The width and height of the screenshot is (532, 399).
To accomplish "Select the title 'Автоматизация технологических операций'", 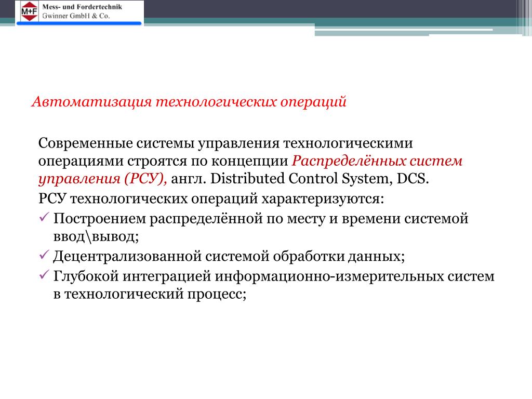I will [189, 102].
